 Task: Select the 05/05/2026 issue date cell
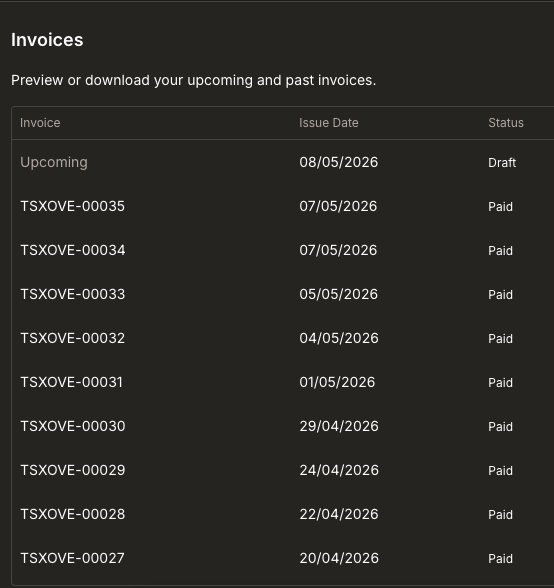(339, 294)
